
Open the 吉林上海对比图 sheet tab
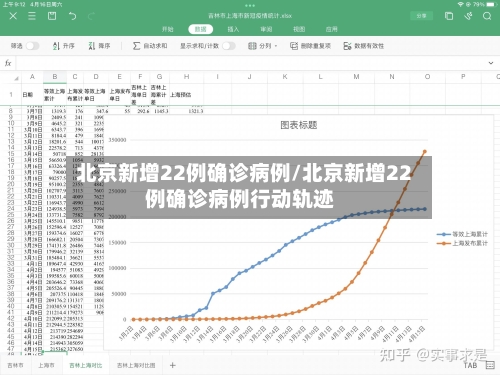coord(136,365)
